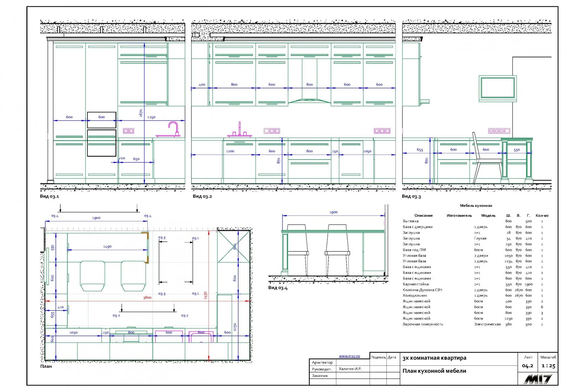Select the wall-mounted TV in Вид 03.3
Screen dimensions: 565x392
497,88
